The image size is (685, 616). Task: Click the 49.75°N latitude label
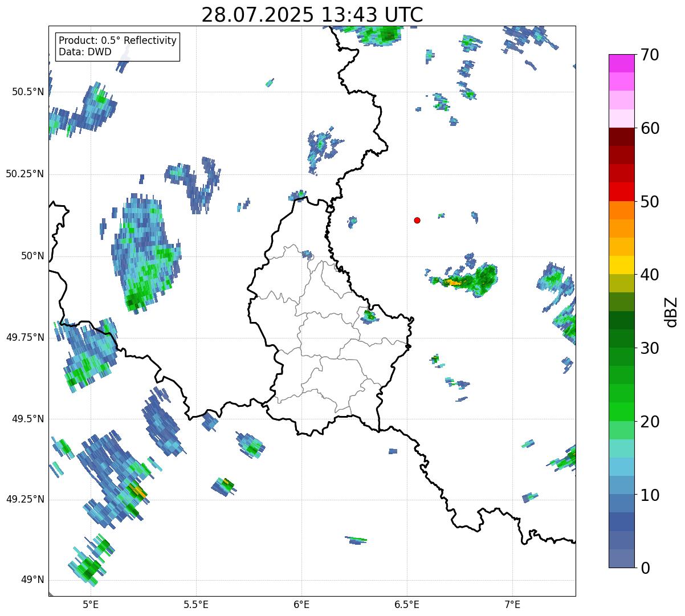[x=25, y=337]
